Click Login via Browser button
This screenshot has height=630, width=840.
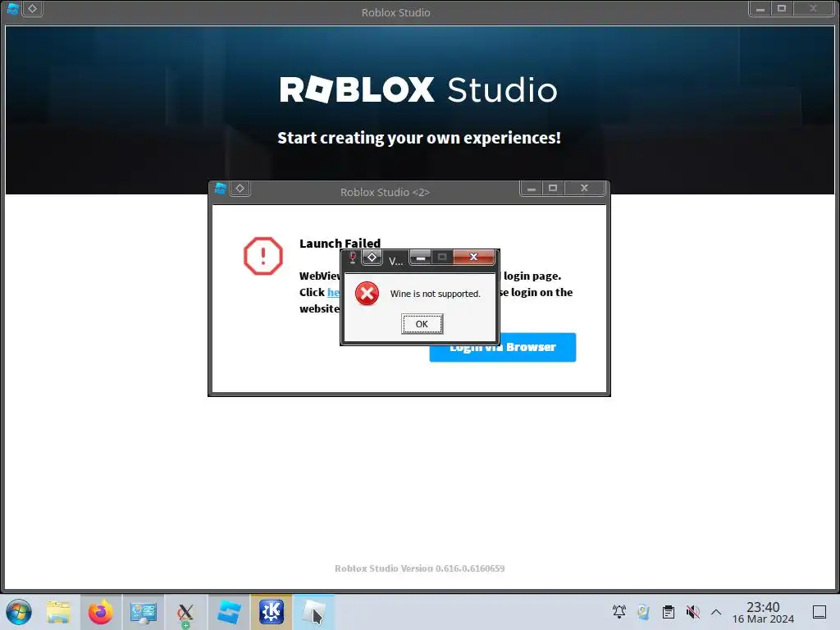click(503, 347)
